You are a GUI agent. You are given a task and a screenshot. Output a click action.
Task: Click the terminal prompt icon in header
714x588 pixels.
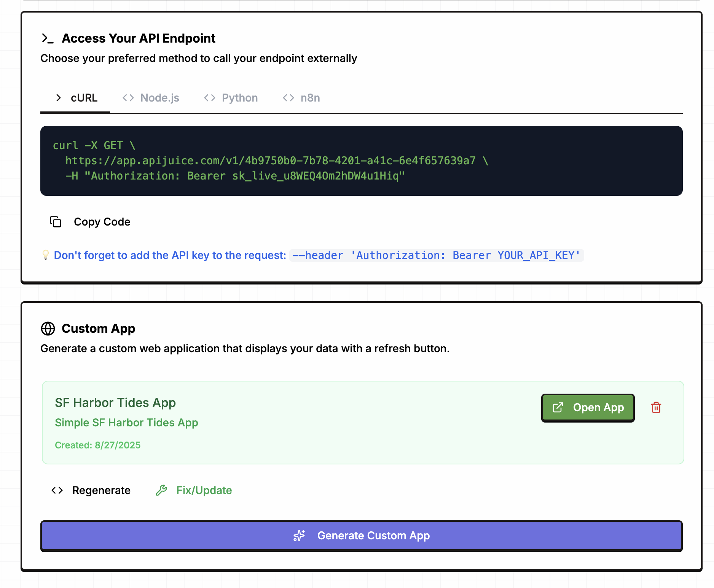click(x=47, y=38)
